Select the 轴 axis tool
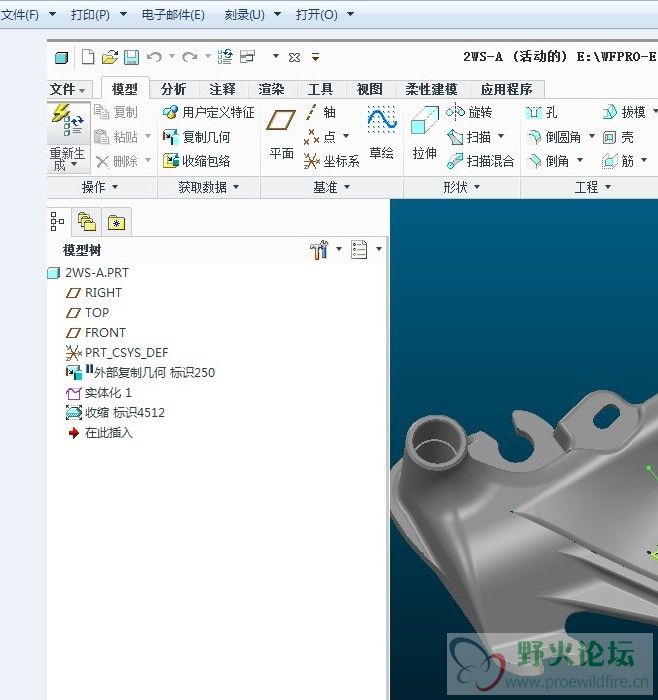The image size is (658, 700). click(321, 112)
